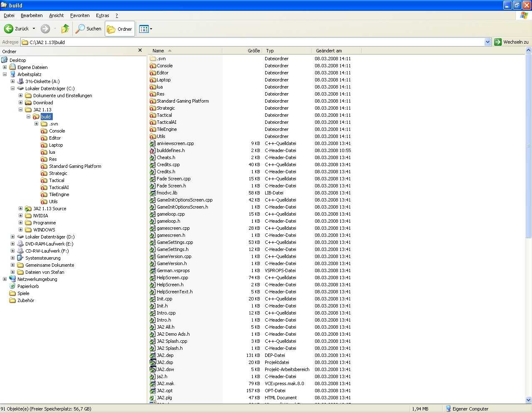Click the file list scroll down arrow
532x413 pixels.
pyautogui.click(x=528, y=400)
